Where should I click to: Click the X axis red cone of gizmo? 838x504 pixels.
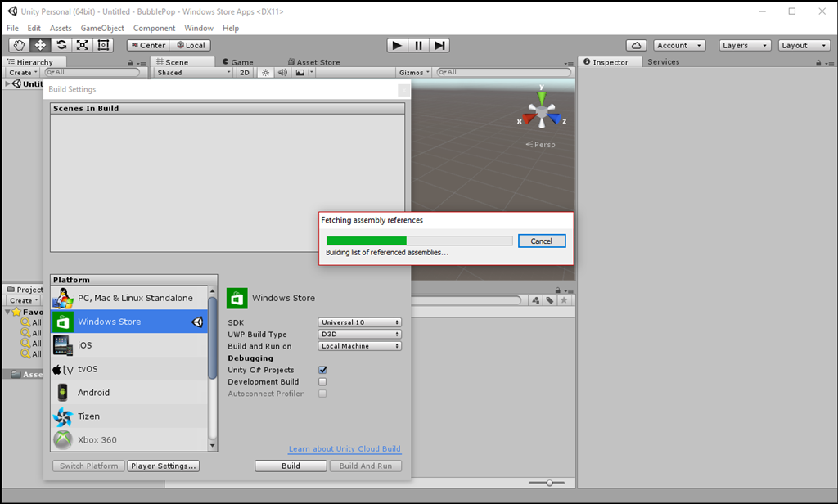coord(529,118)
